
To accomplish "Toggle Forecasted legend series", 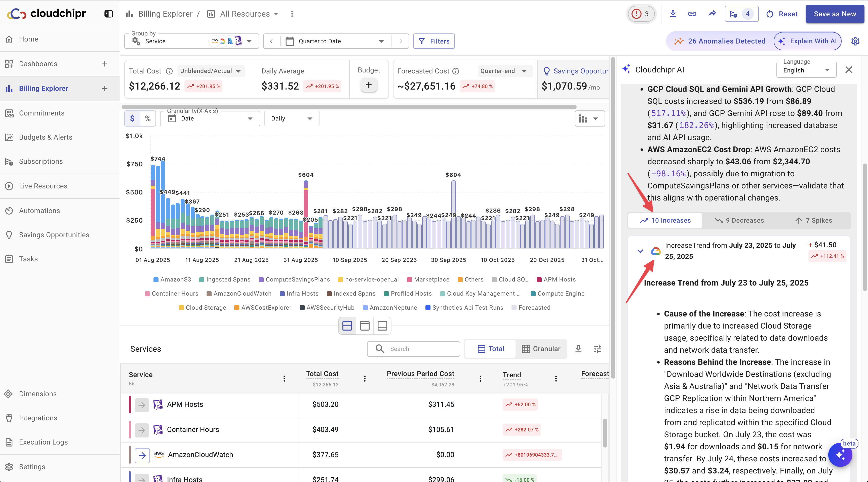I will (x=531, y=308).
